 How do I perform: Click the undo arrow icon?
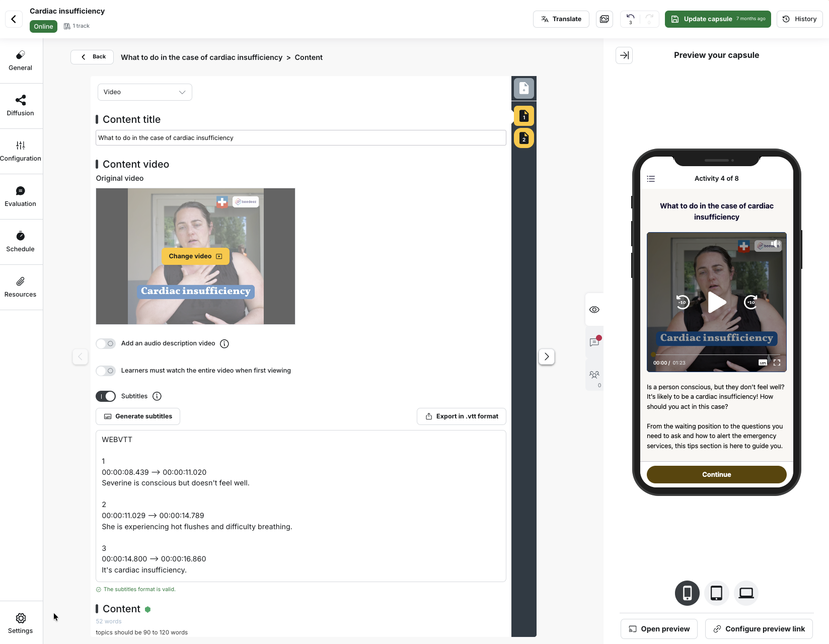[630, 19]
